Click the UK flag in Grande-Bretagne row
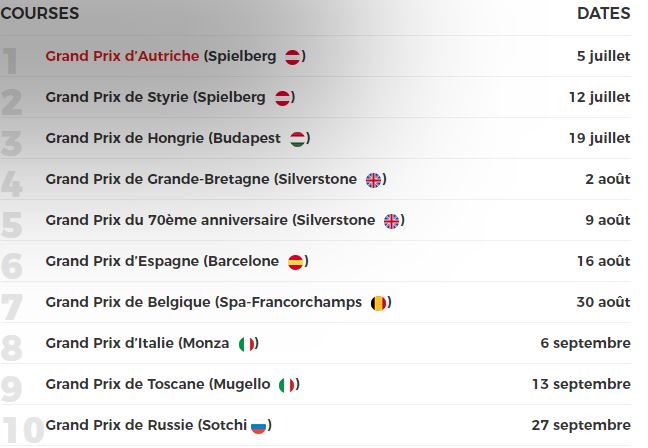 pos(374,180)
